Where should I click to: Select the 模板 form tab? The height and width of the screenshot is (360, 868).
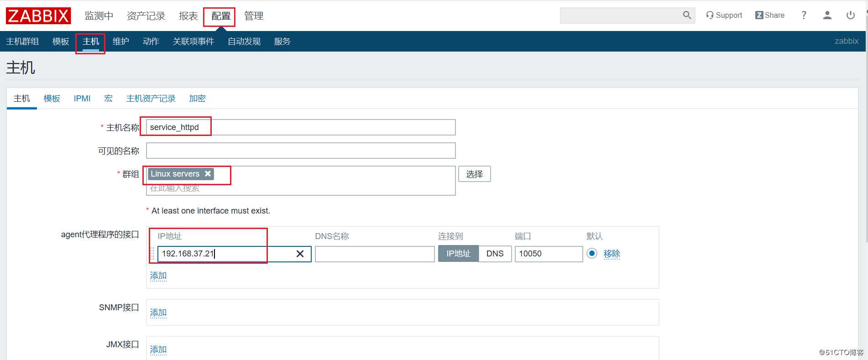(x=52, y=99)
